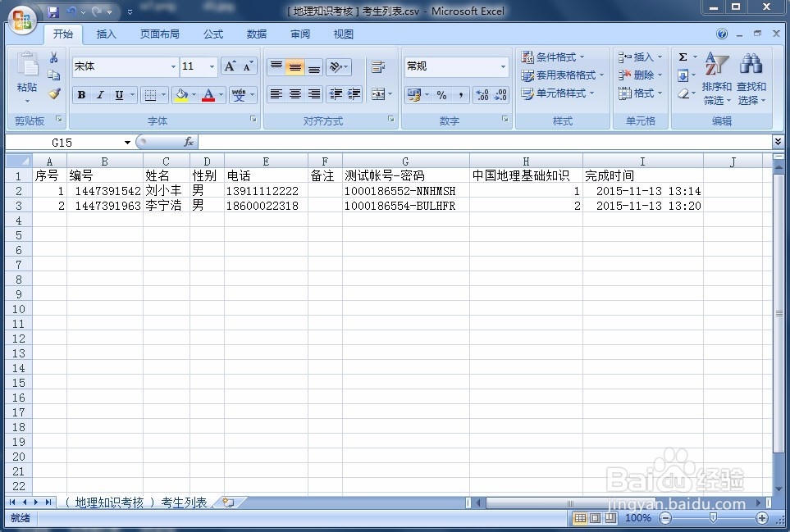Click the Wrap Text icon
This screenshot has width=790, height=532.
[378, 66]
